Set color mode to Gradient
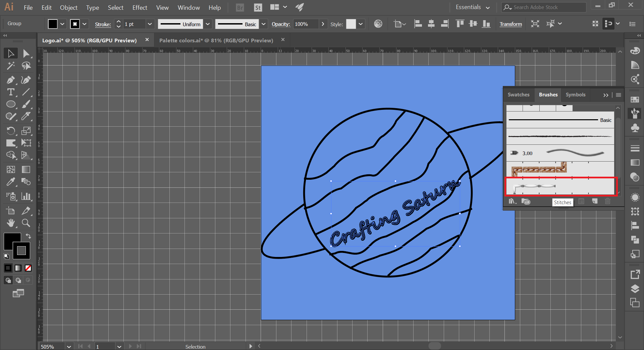Viewport: 644px width, 350px height. 18,268
